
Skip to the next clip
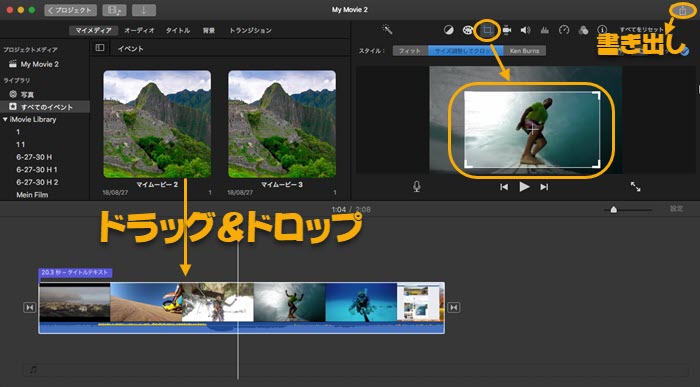544,187
